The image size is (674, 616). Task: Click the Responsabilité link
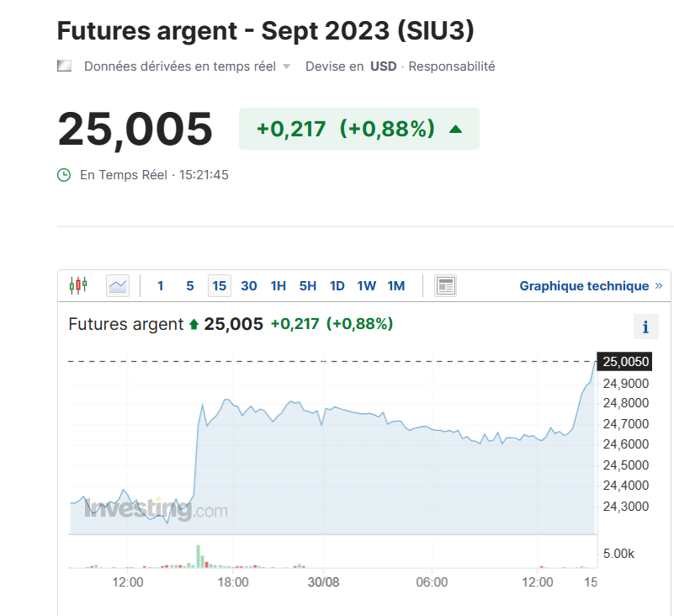click(x=452, y=66)
